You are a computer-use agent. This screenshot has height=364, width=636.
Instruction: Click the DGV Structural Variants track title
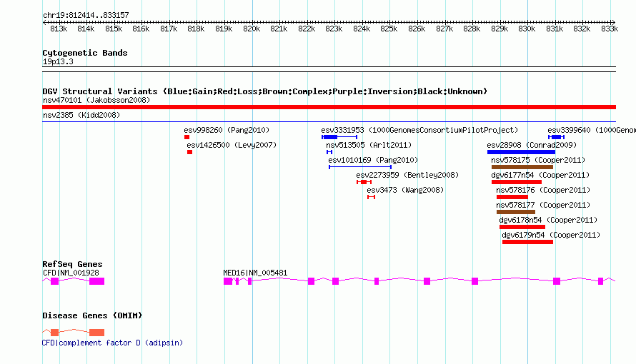(x=265, y=91)
